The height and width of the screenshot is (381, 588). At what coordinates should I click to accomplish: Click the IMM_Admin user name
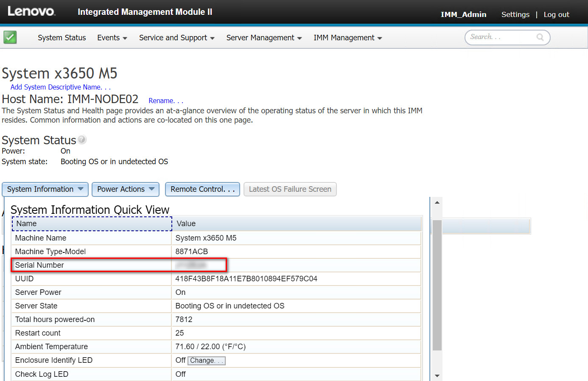[464, 14]
